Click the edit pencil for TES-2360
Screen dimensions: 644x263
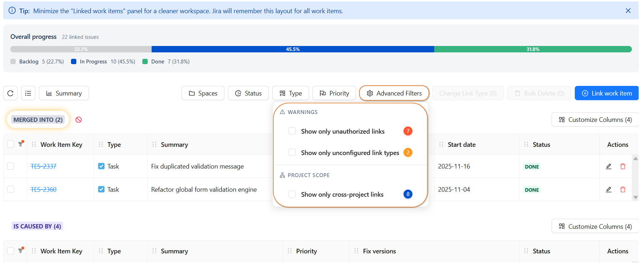(x=609, y=190)
